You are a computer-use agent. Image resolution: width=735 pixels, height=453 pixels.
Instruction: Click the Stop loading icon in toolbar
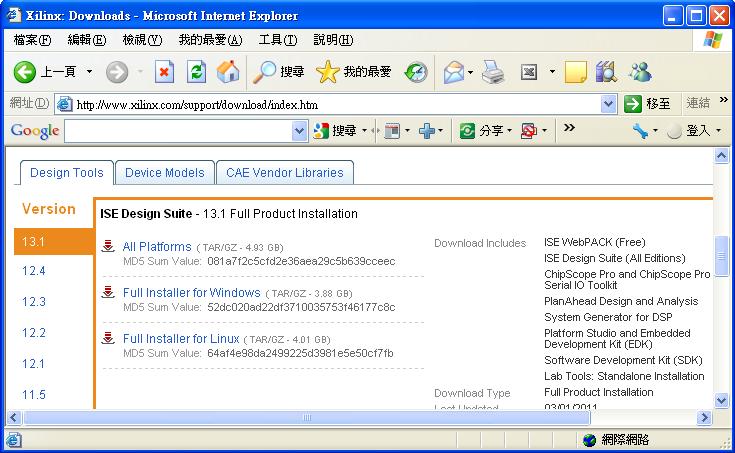165,71
